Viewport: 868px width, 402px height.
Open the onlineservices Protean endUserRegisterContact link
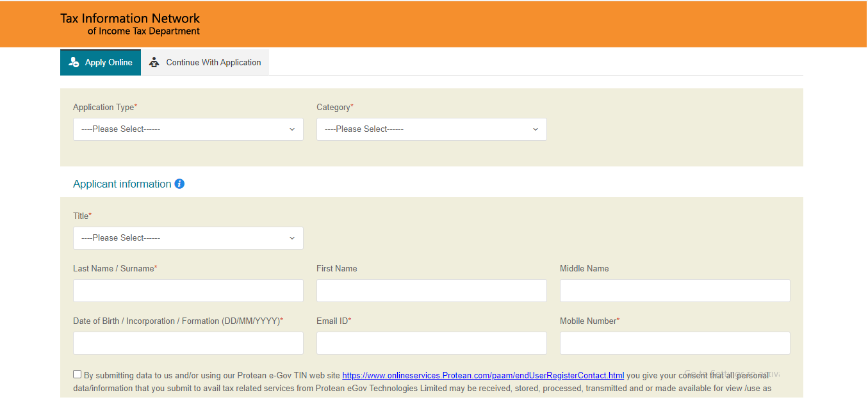click(483, 376)
